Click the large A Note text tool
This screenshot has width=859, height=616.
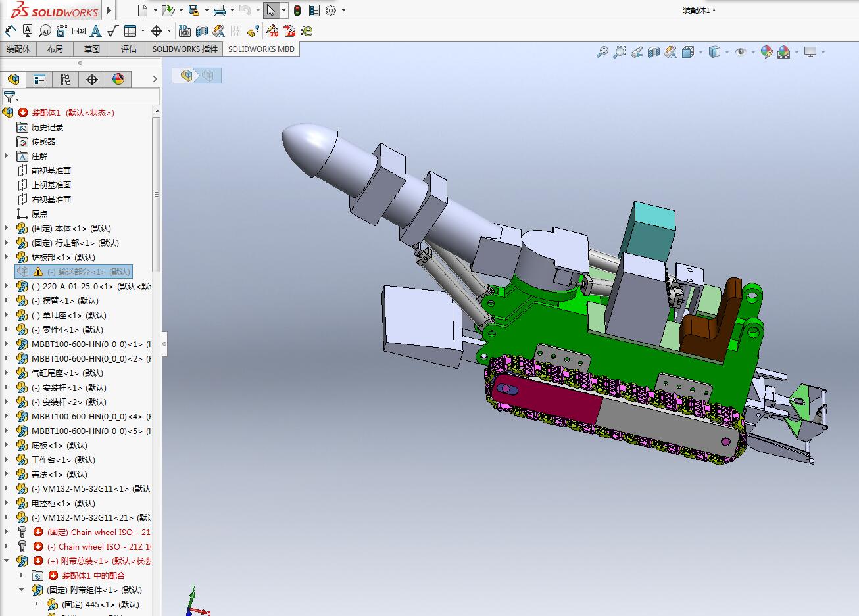click(95, 30)
